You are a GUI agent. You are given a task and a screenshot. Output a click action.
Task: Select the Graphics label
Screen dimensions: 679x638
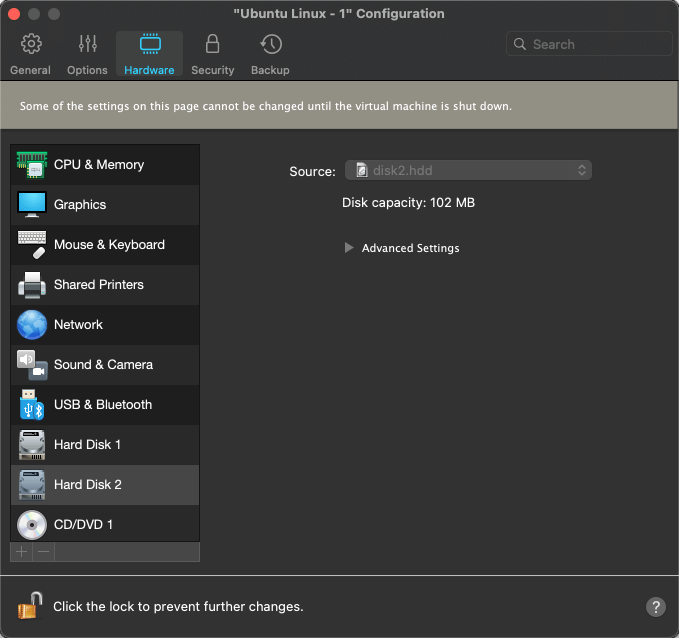pyautogui.click(x=80, y=204)
